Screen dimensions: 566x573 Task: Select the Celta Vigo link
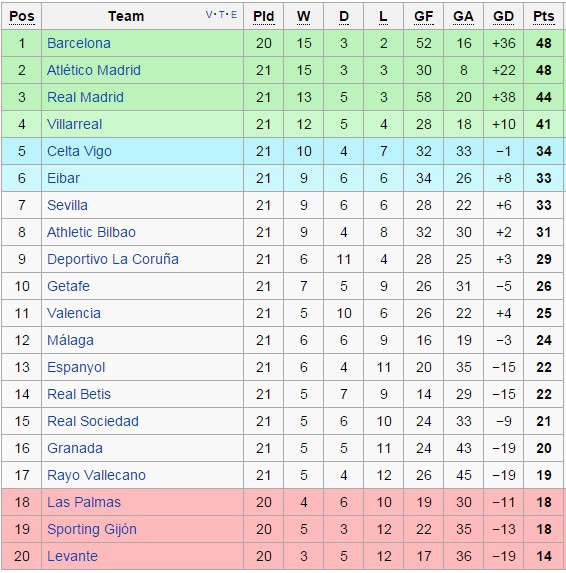pyautogui.click(x=79, y=151)
